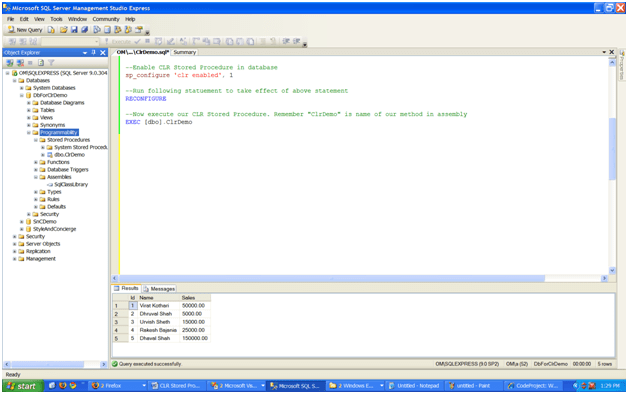This screenshot has width=628, height=394.
Task: Switch to the Summary tab
Action: [185, 52]
